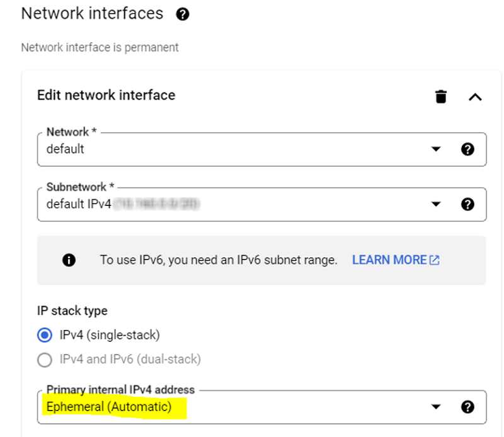Image resolution: width=504 pixels, height=437 pixels.
Task: Choose IPv4 and IPv6 (dual-stack) option
Action: coord(44,360)
